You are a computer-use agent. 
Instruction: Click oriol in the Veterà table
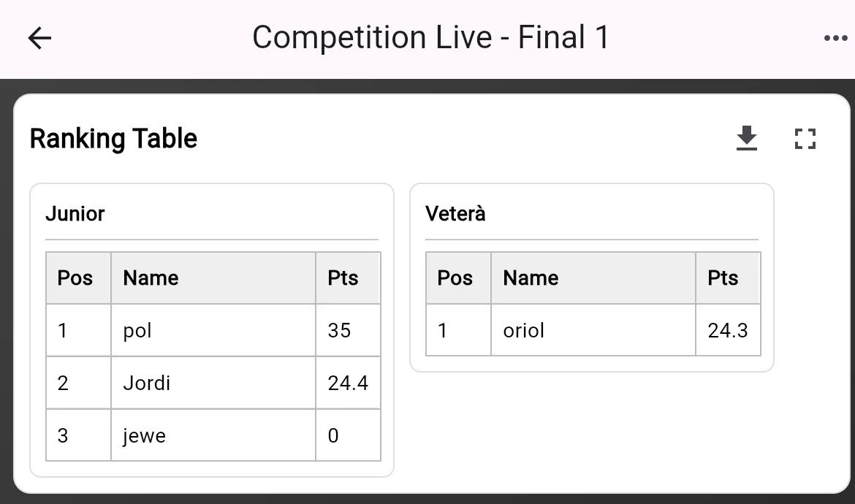coord(522,330)
